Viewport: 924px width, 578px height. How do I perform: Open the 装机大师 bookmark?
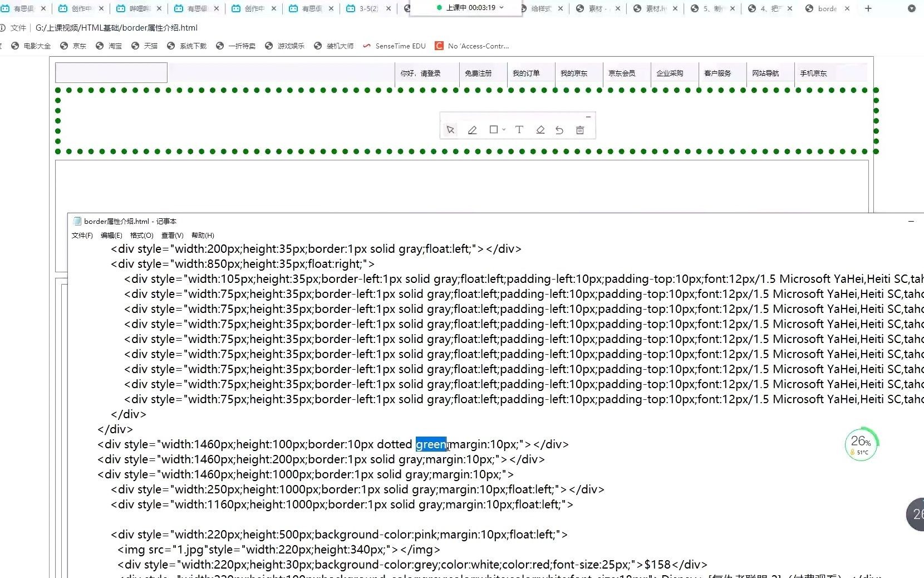tap(334, 46)
